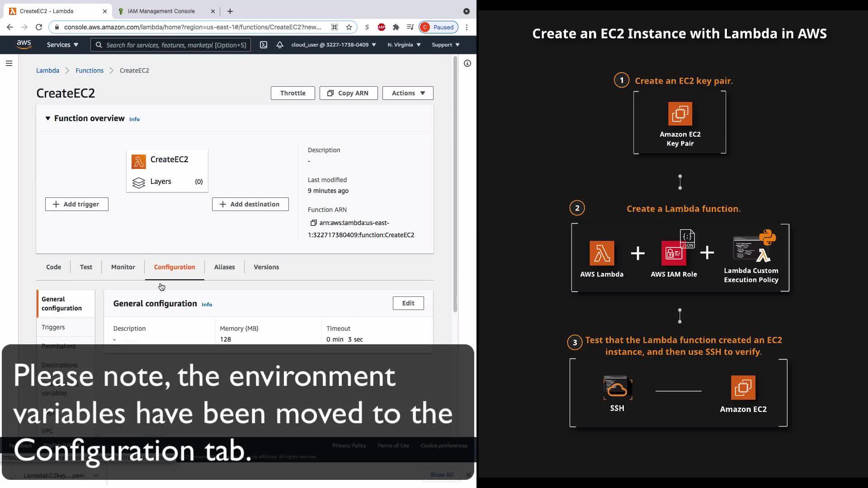Image resolution: width=868 pixels, height=488 pixels.
Task: Click the notifications bell icon
Action: point(280,45)
